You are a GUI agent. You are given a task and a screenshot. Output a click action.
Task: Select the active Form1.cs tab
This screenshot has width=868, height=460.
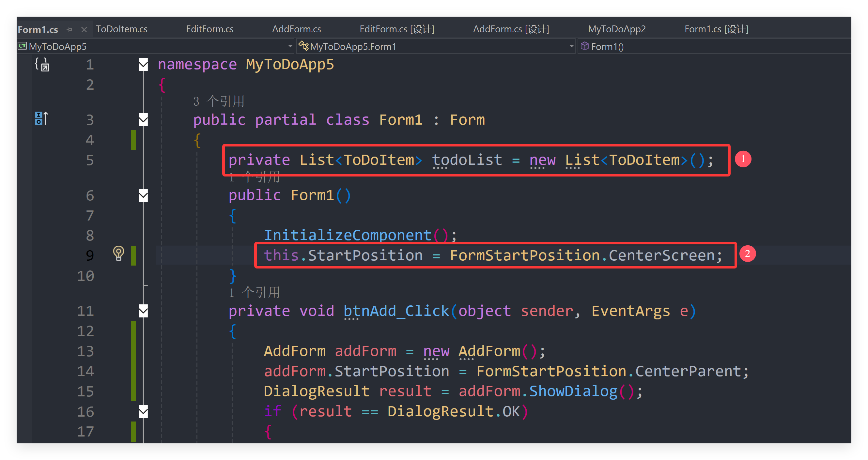pos(38,30)
